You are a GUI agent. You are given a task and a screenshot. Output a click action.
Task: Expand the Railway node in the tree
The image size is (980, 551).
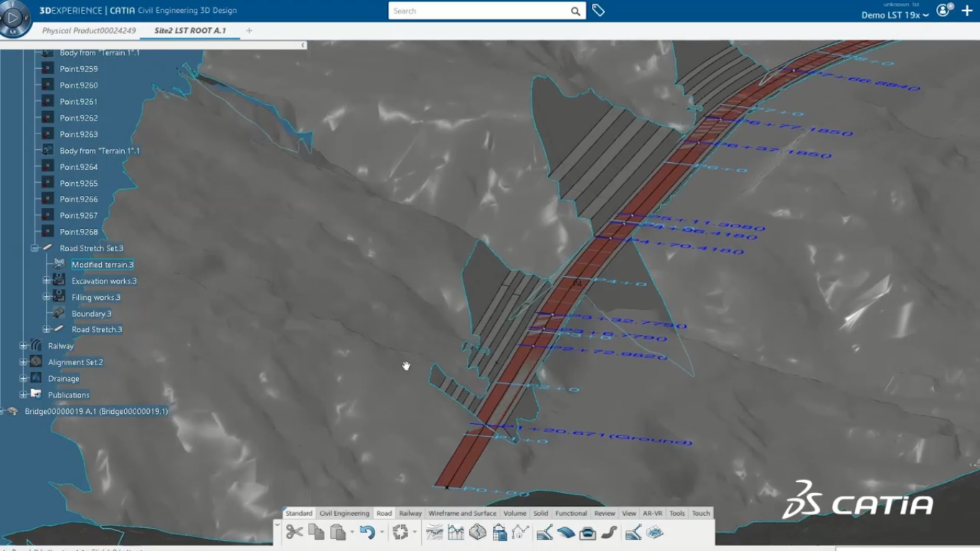pos(22,345)
